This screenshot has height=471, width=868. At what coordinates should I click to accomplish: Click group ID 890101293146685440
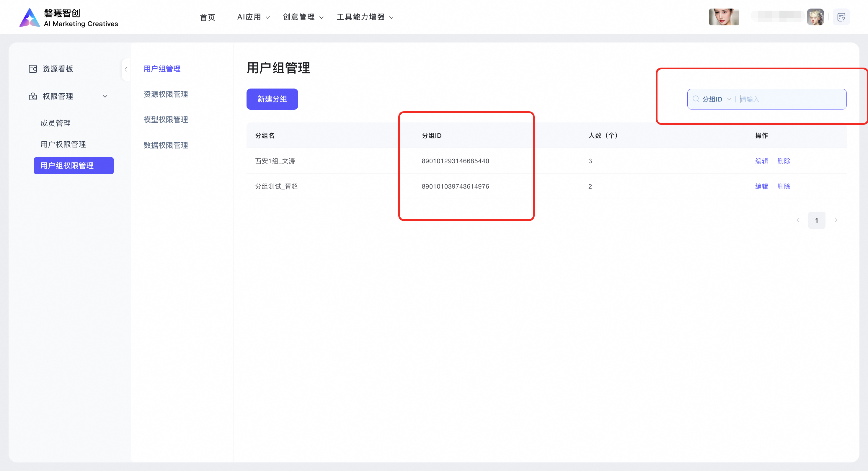click(455, 161)
